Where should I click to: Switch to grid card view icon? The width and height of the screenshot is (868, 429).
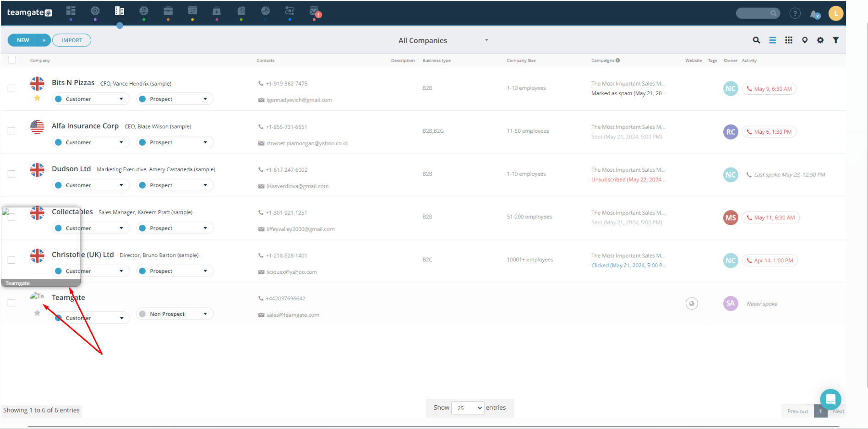click(x=789, y=40)
